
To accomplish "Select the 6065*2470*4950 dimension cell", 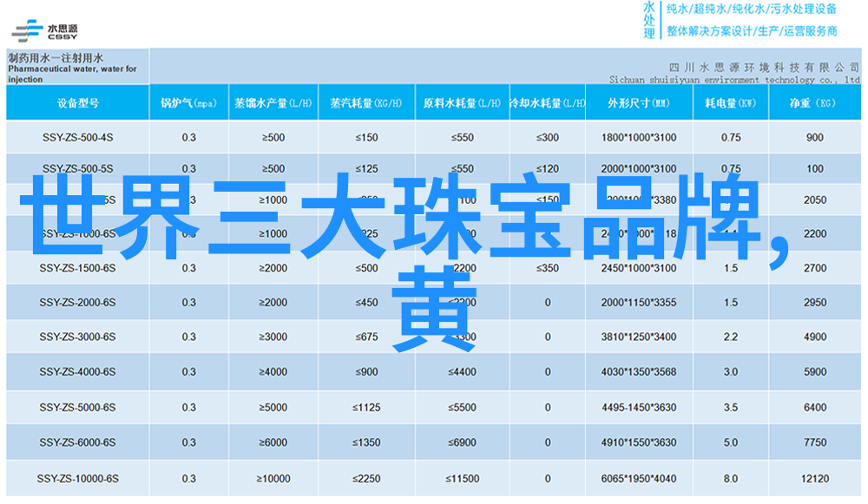I will [x=638, y=479].
